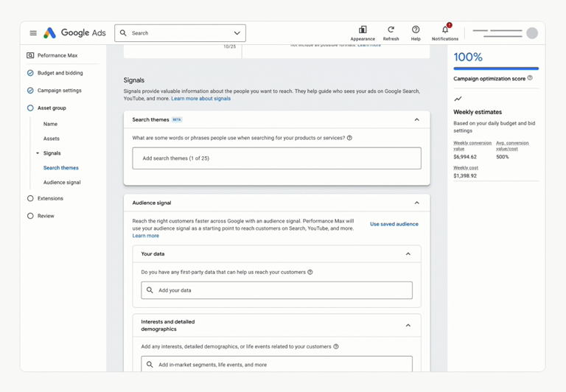Collapse the Search themes section

(x=416, y=119)
